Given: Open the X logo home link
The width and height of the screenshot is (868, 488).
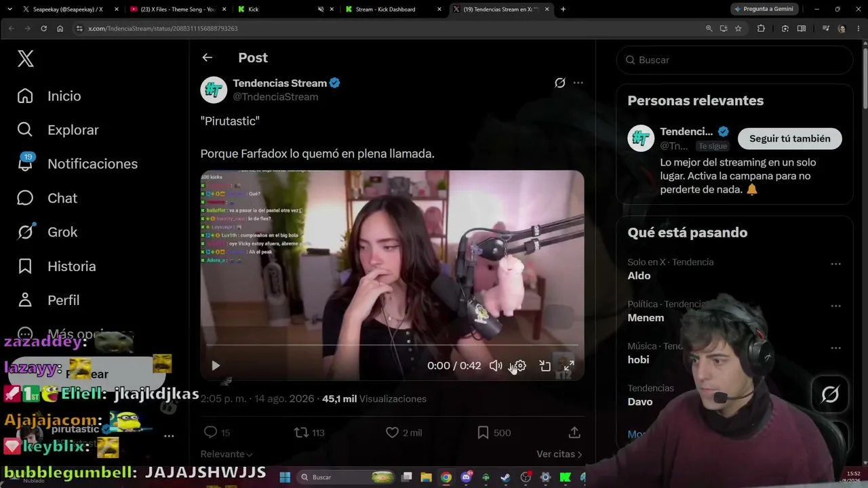Looking at the screenshot, I should point(26,59).
